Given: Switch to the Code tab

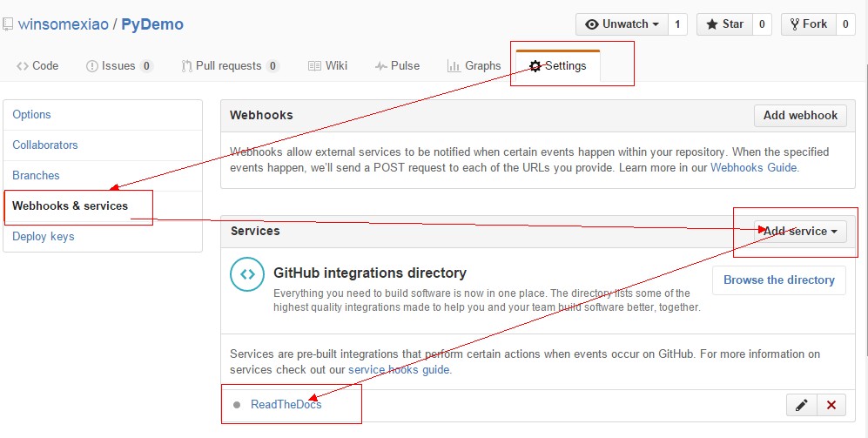Looking at the screenshot, I should [37, 66].
